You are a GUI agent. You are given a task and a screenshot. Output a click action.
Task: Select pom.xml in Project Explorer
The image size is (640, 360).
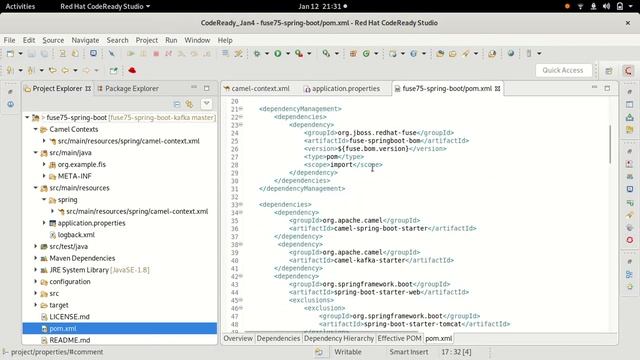pyautogui.click(x=120, y=329)
